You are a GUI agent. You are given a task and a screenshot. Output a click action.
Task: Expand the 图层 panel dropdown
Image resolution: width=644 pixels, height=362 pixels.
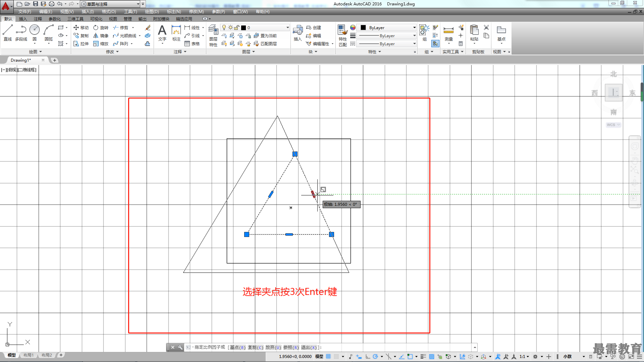point(248,52)
